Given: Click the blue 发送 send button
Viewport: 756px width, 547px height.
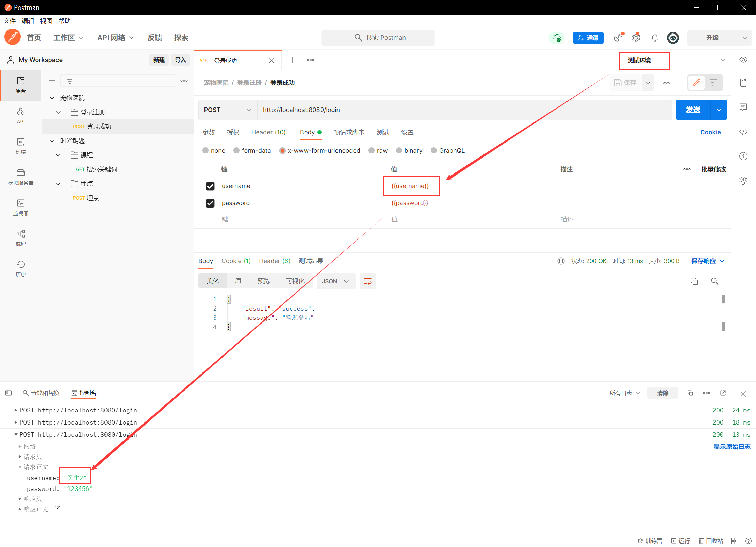Looking at the screenshot, I should pyautogui.click(x=693, y=110).
